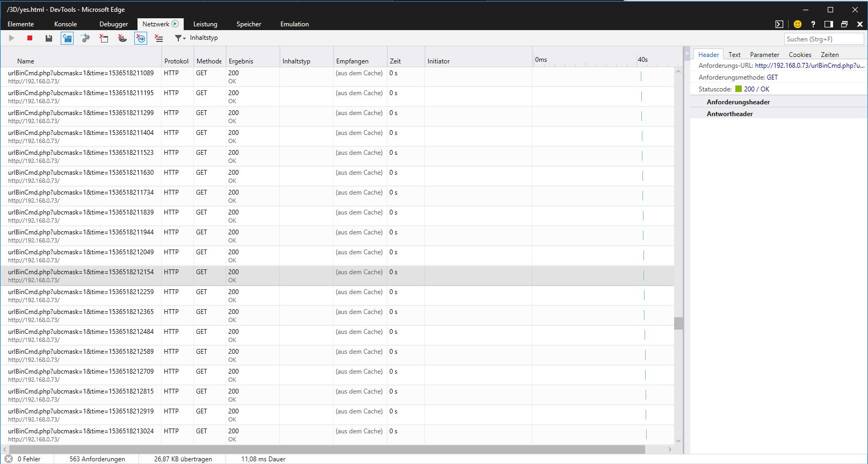Click the horizontal scrollbar right arrow
The image size is (868, 464).
click(670, 449)
